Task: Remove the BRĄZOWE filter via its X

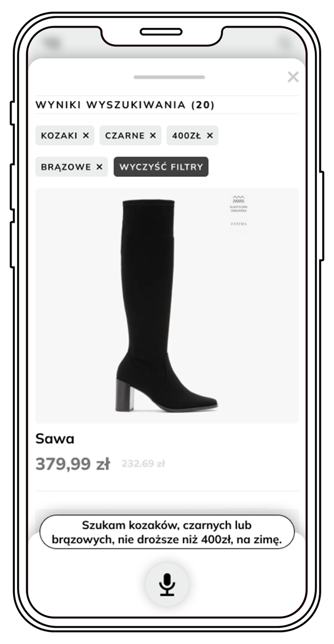Action: (99, 167)
